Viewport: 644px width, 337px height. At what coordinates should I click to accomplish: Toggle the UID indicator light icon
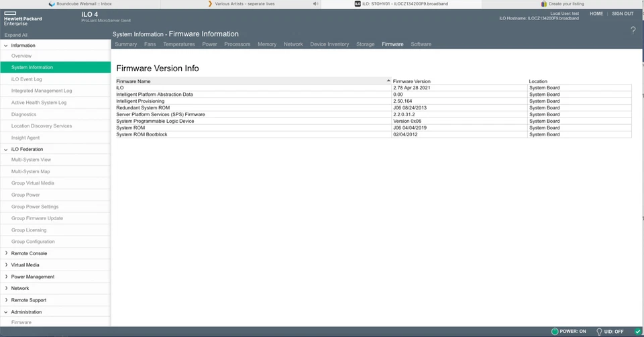[599, 331]
